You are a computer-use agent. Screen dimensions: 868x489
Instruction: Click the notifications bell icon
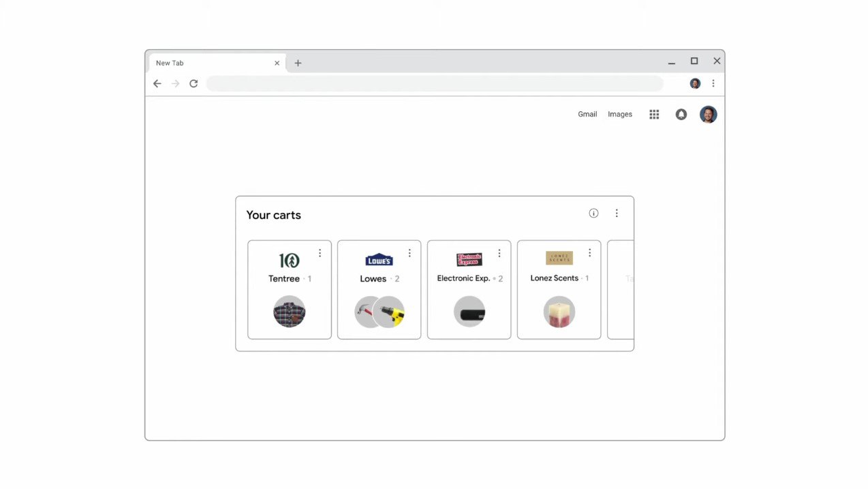click(x=681, y=115)
